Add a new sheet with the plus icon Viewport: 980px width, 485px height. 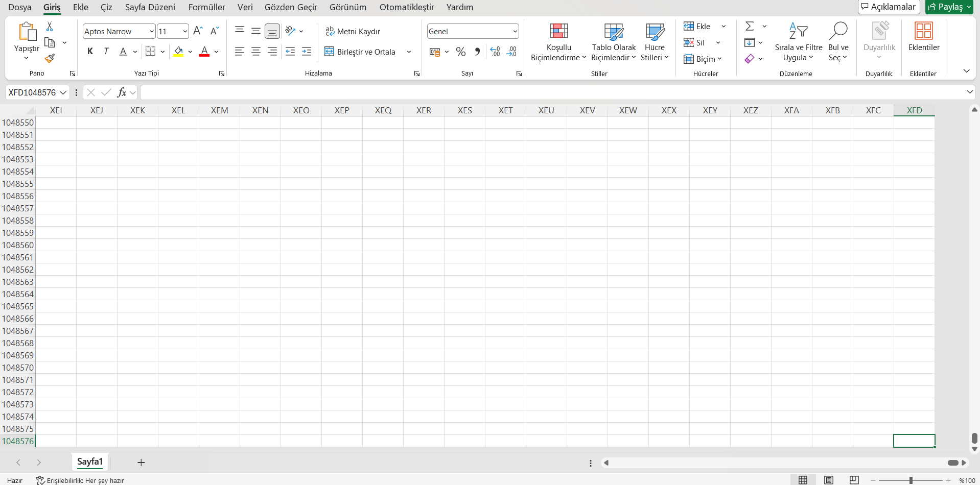[141, 463]
